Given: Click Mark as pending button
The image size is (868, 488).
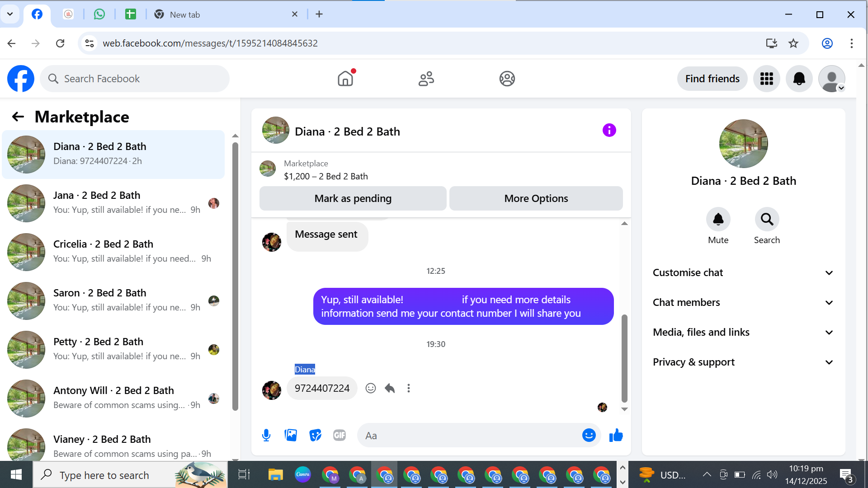Looking at the screenshot, I should [353, 198].
